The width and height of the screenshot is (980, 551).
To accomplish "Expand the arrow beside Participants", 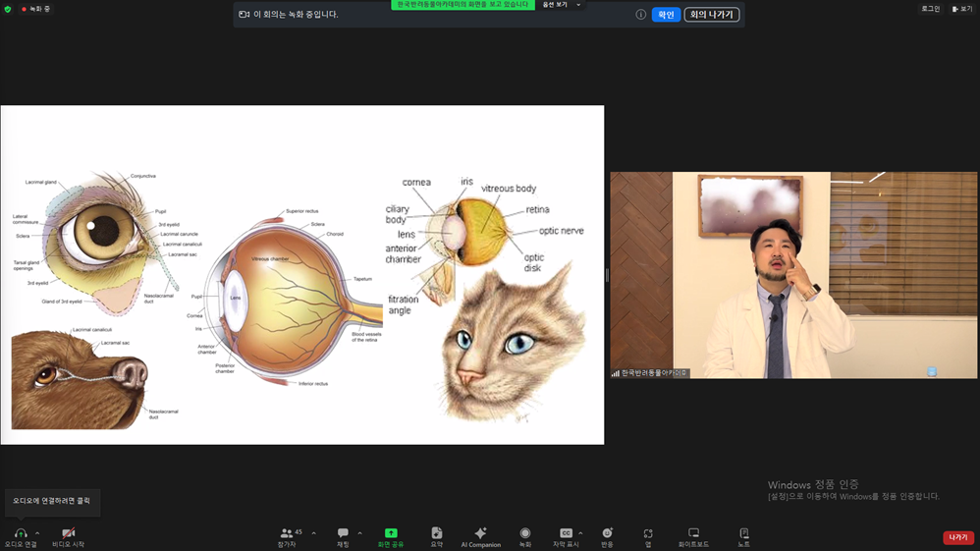I will click(x=314, y=533).
